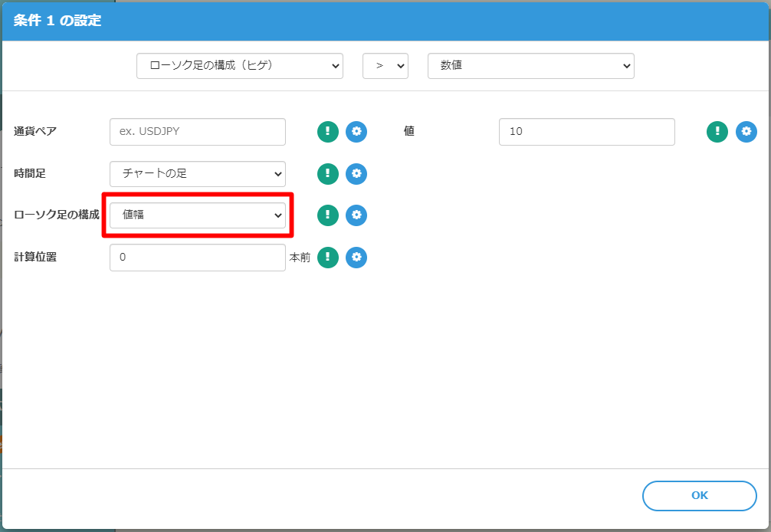The width and height of the screenshot is (771, 532).
Task: Click the 通貨ペア input field (ex. USDJPY)
Action: 198,132
